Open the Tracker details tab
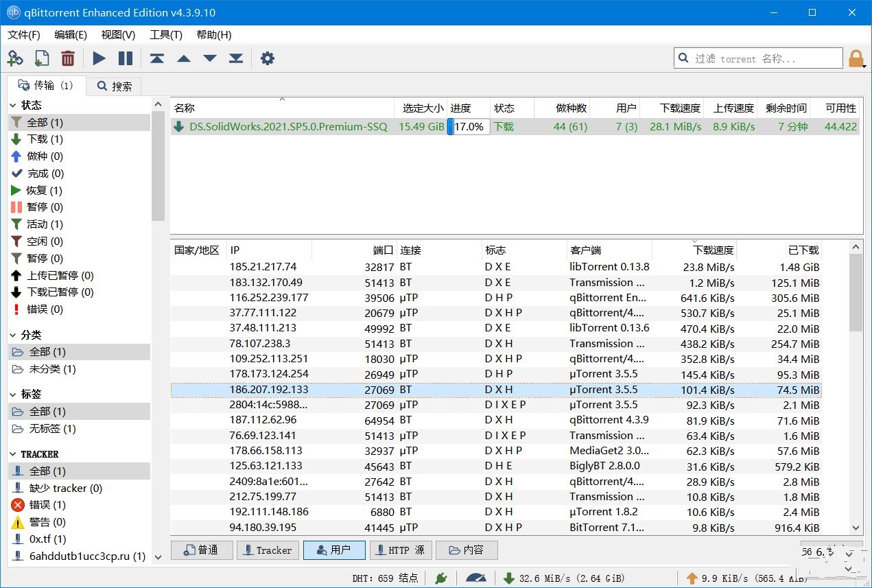Screen dimensions: 872x588 (267, 550)
